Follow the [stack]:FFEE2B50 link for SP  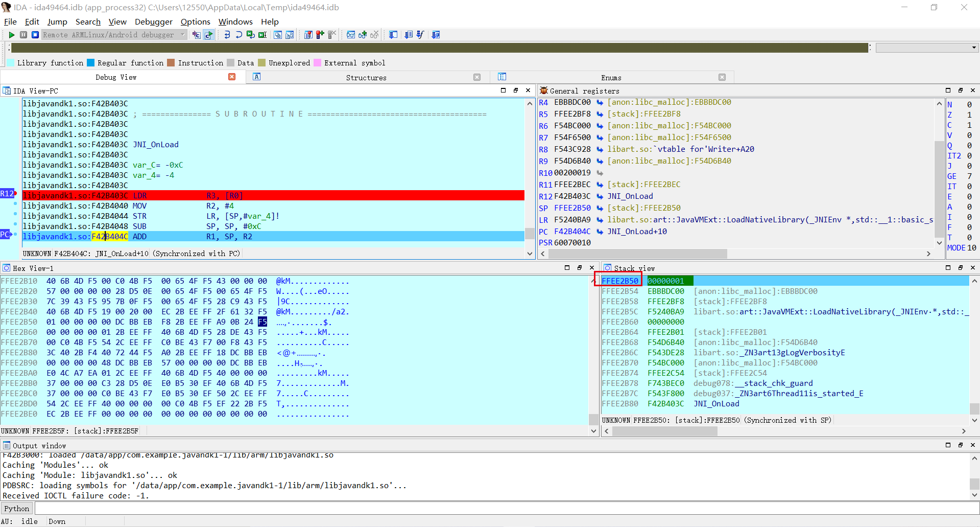click(643, 208)
